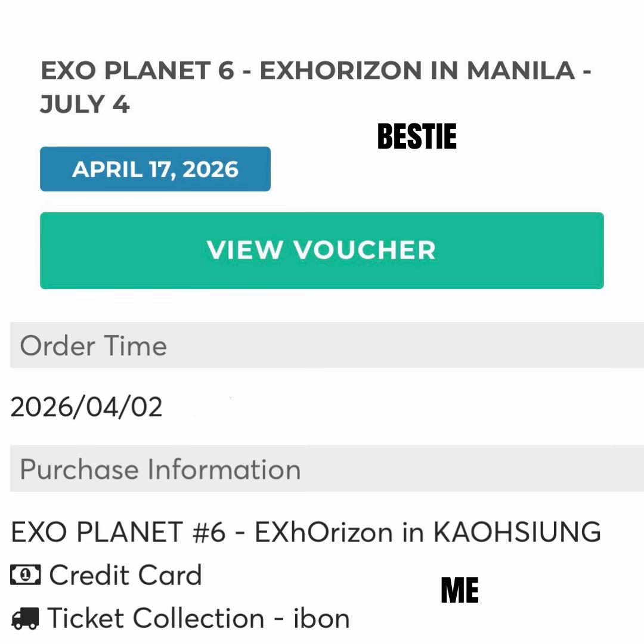Click the ME caption text
Viewport: 644px width, 644px height.
pyautogui.click(x=460, y=590)
